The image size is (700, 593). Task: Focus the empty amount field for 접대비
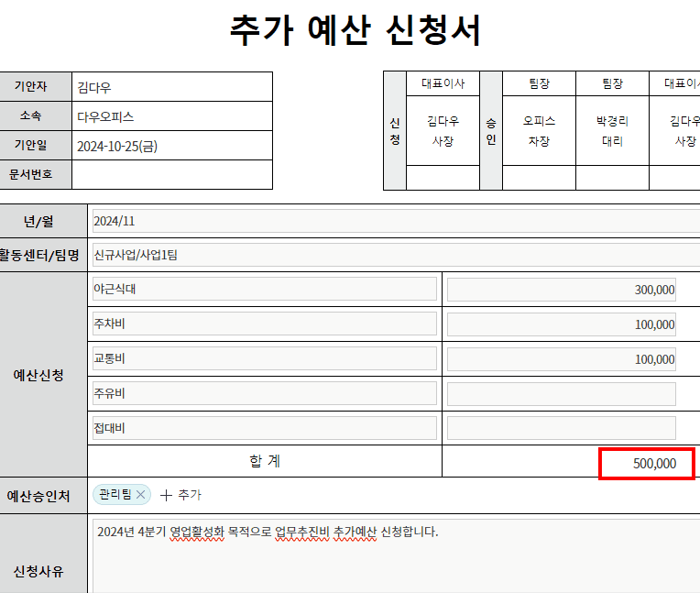pos(561,428)
